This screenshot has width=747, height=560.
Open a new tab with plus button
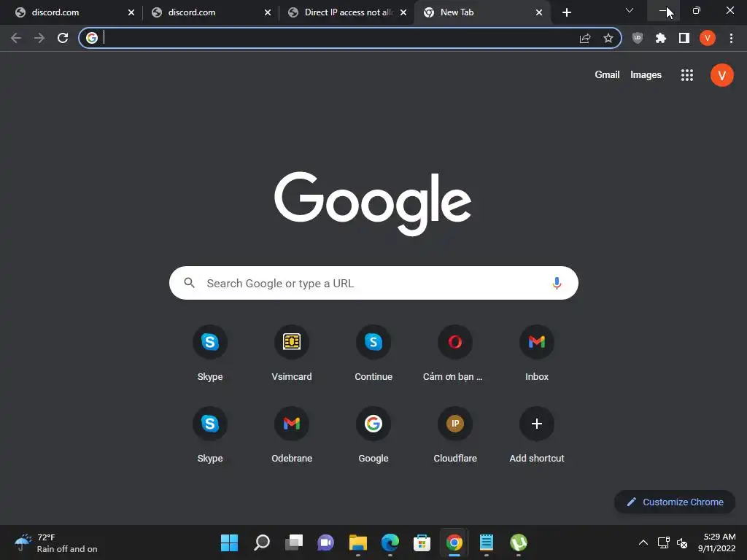tap(566, 12)
